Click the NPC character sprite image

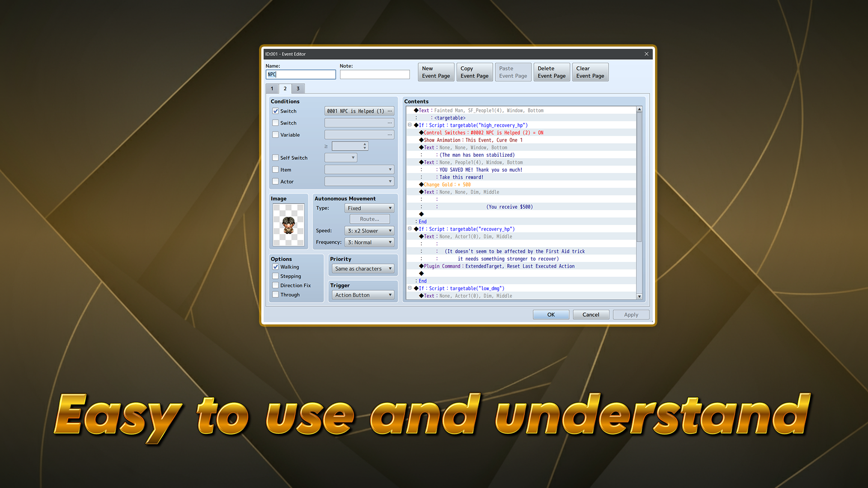coord(288,225)
